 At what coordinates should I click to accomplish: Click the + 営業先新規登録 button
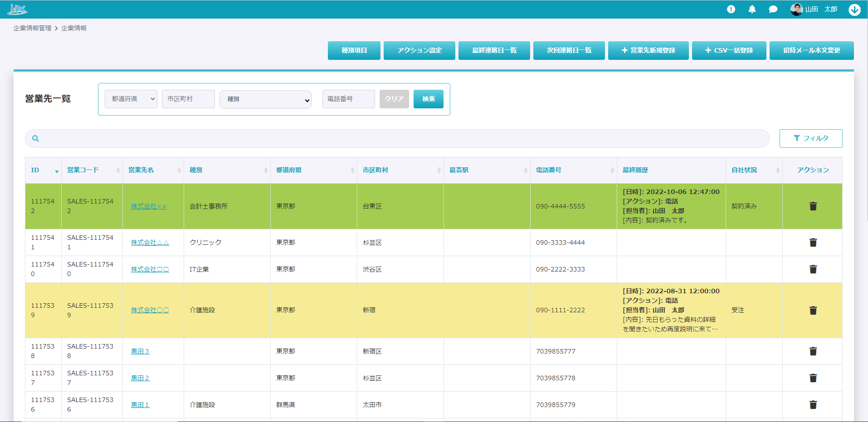pos(648,50)
